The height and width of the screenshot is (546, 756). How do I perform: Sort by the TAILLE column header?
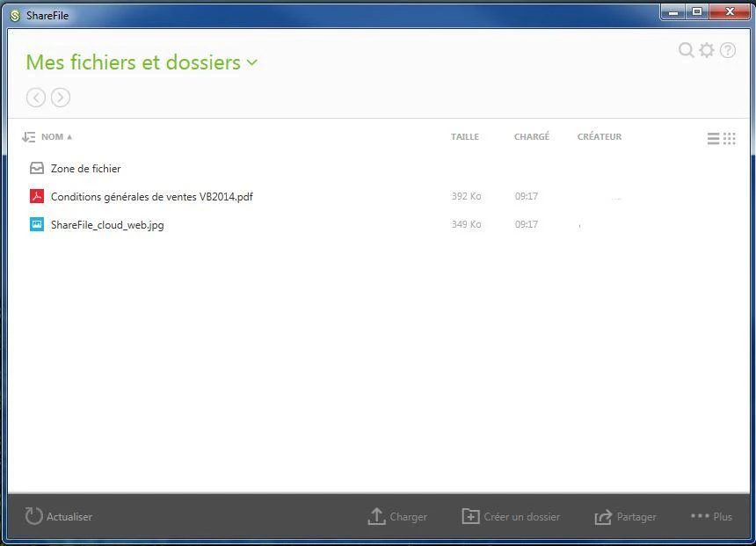coord(465,136)
